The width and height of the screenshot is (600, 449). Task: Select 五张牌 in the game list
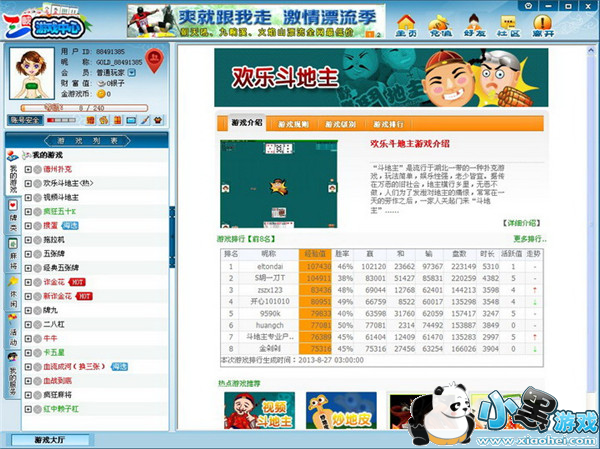coord(54,254)
